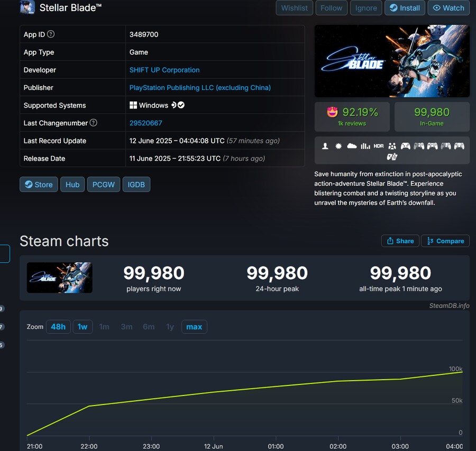The height and width of the screenshot is (451, 476).
Task: Click the heart-eyes review rating emoji
Action: coord(332,112)
